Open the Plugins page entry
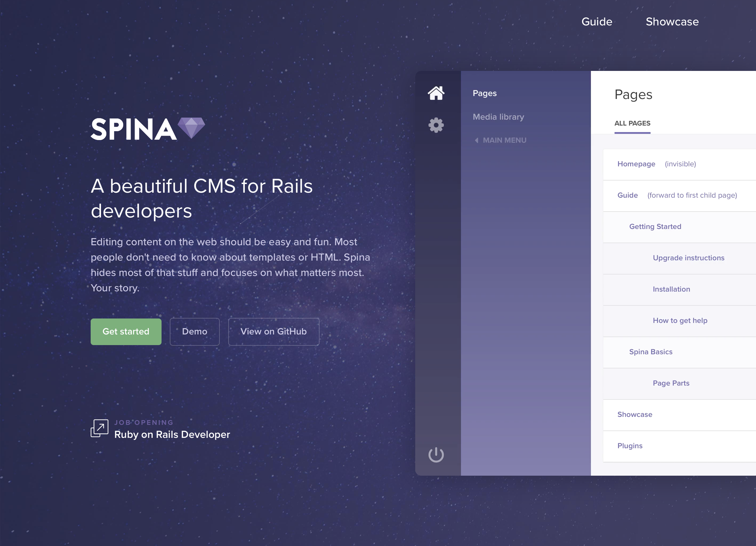756x546 pixels. click(x=630, y=446)
